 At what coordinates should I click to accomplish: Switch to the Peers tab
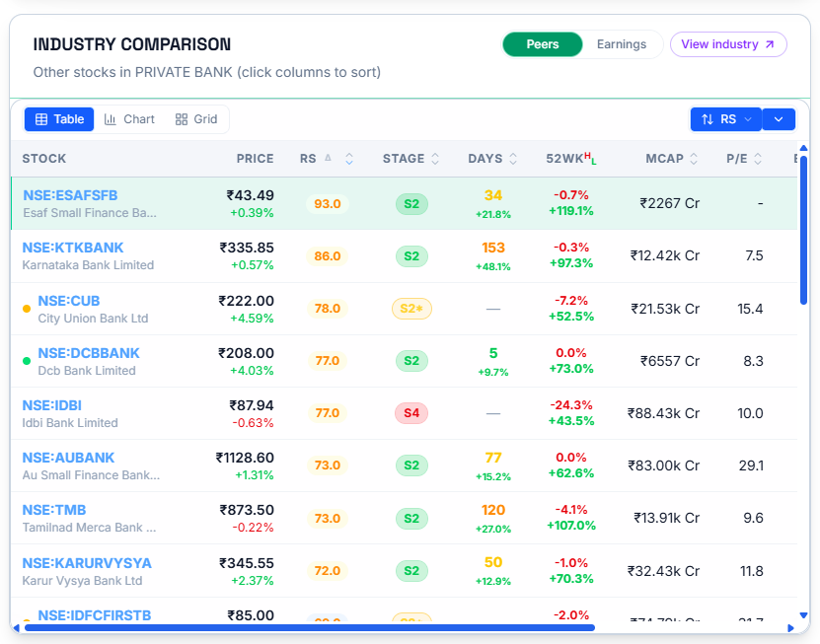click(x=543, y=44)
